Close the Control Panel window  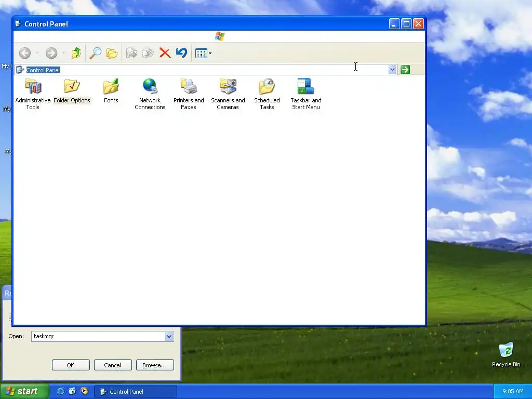(x=418, y=24)
